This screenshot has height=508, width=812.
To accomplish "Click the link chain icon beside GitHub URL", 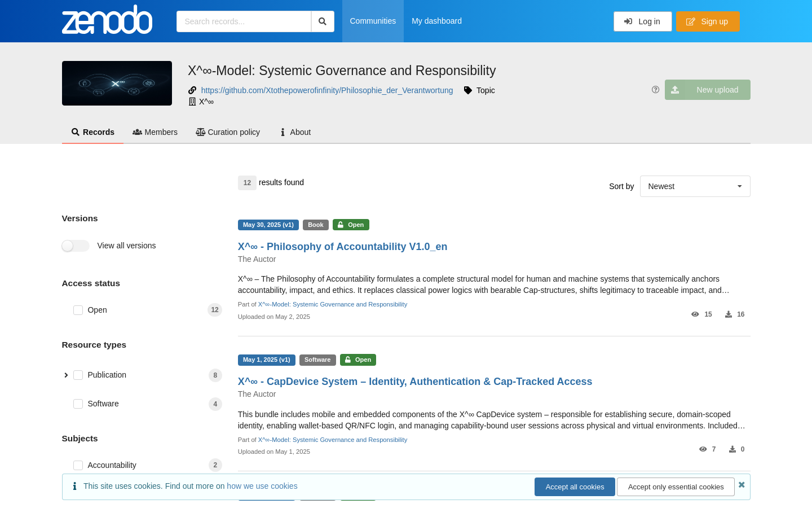I will pyautogui.click(x=192, y=90).
